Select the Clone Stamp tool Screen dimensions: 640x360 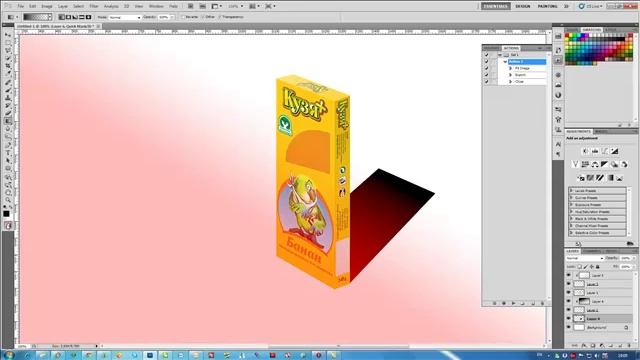click(x=8, y=98)
